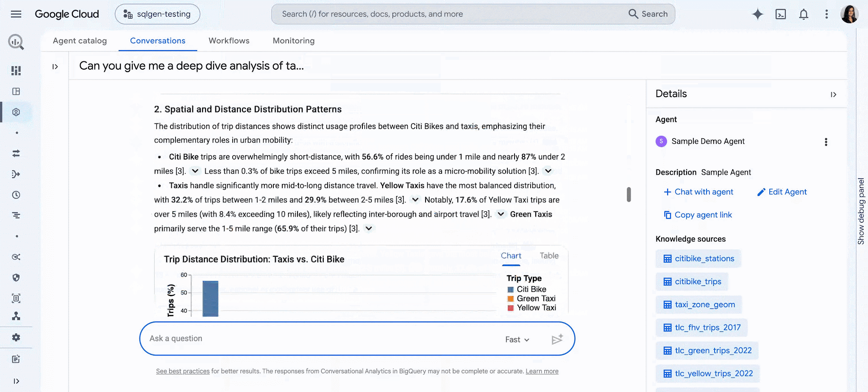Click the Yellow Taxi red legend swatch
868x392 pixels.
(511, 308)
